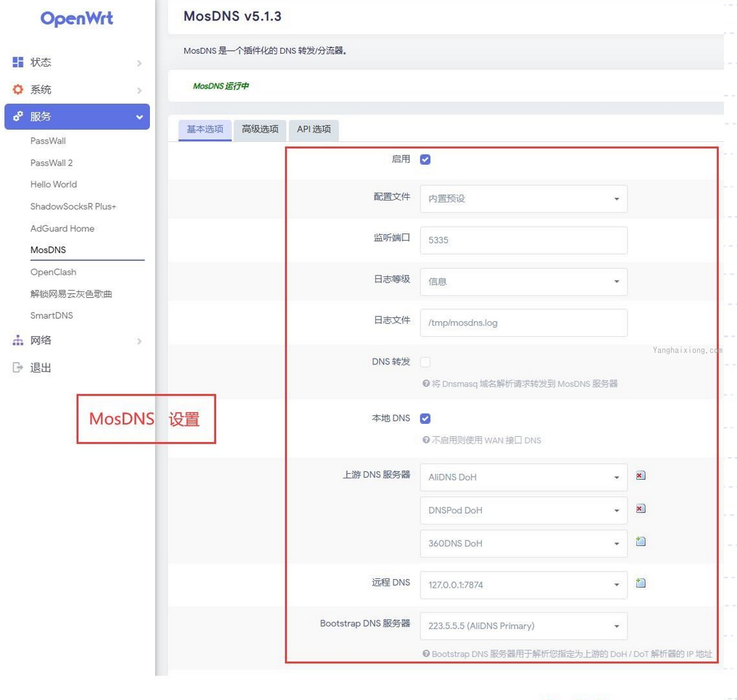This screenshot has width=737, height=700.
Task: Open the 系统 sidebar menu
Action: [77, 89]
